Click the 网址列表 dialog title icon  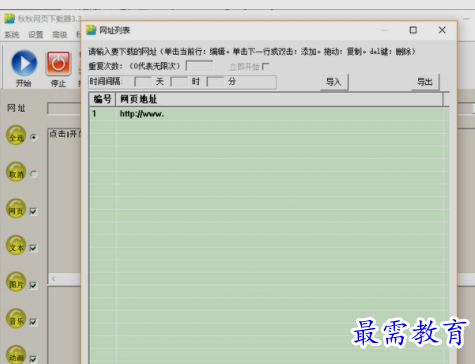tap(91, 30)
